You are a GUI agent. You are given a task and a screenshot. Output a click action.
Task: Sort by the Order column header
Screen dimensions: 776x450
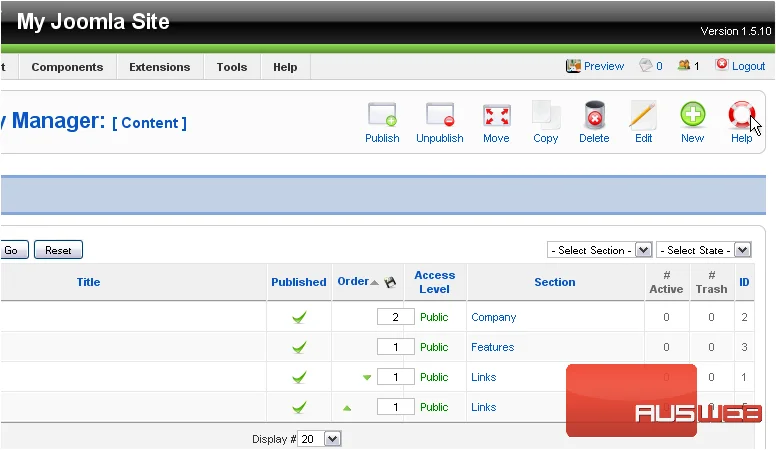(353, 281)
